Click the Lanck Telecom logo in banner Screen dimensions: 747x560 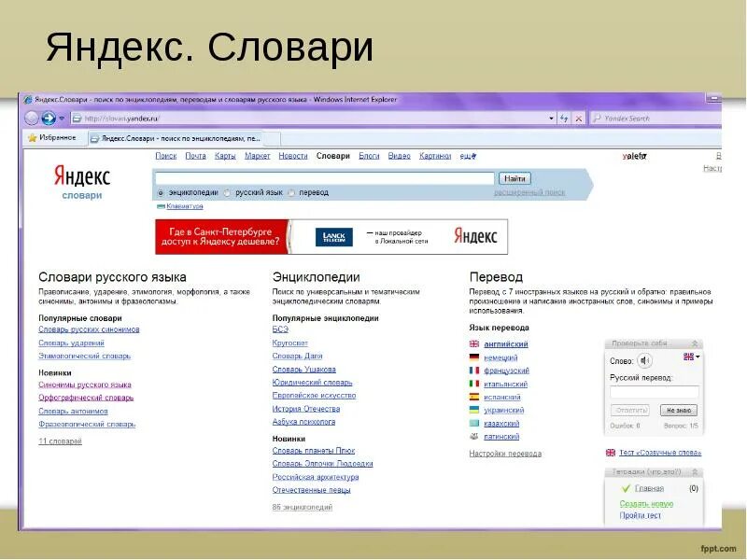click(334, 237)
